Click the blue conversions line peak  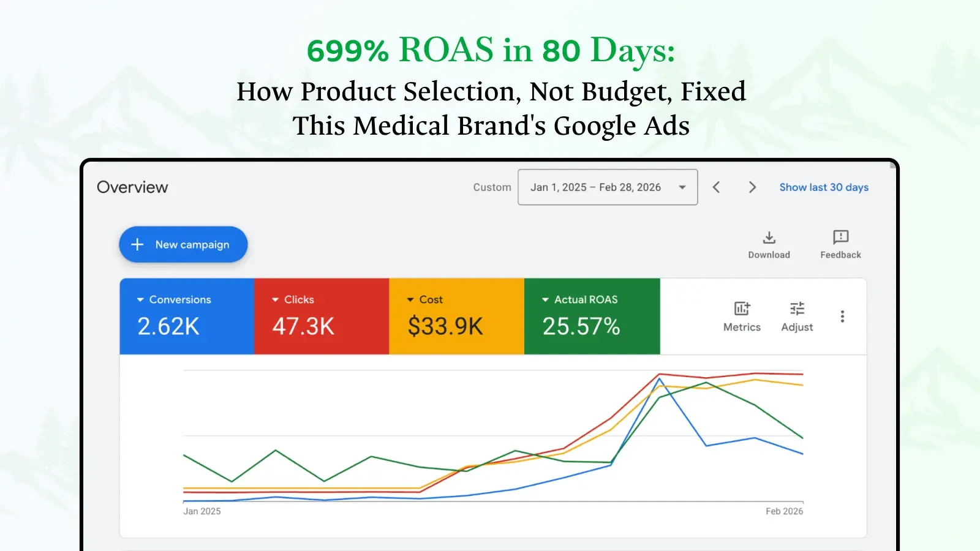(660, 379)
